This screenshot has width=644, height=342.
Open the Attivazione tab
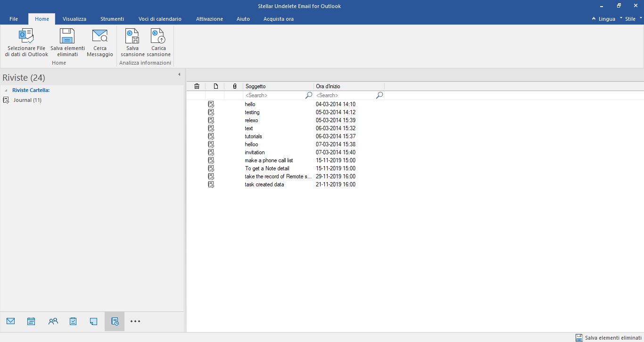[x=209, y=19]
